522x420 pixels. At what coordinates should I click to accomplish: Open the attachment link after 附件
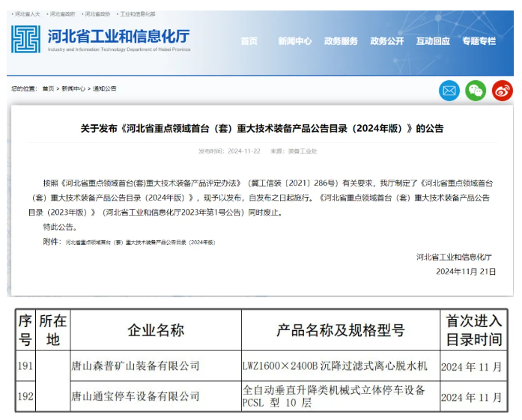click(x=140, y=243)
